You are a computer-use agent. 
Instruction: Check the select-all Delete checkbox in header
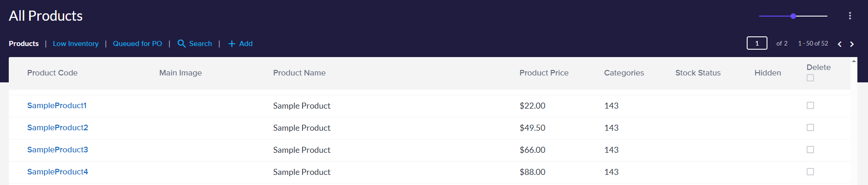click(810, 78)
